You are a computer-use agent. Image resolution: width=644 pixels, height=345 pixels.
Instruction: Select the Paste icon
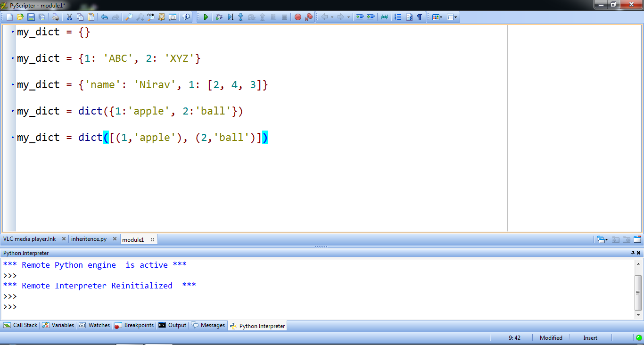coord(91,17)
